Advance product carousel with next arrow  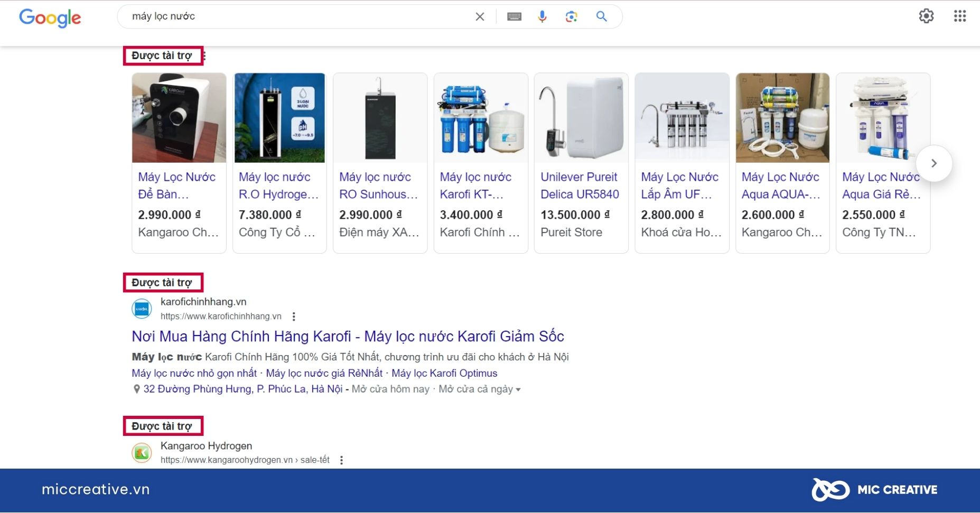(934, 163)
